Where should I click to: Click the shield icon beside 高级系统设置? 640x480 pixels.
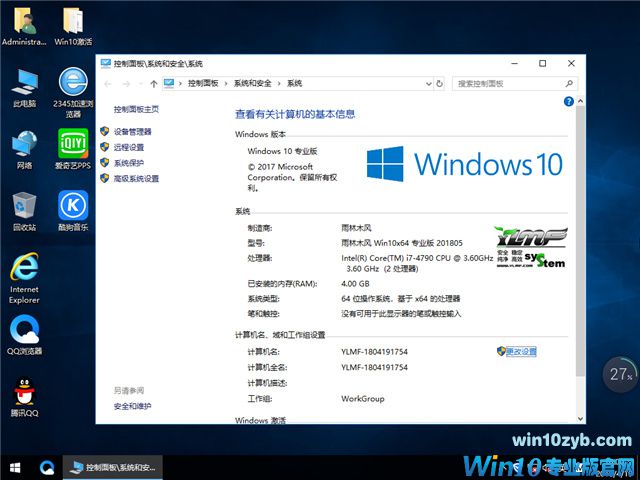104,178
